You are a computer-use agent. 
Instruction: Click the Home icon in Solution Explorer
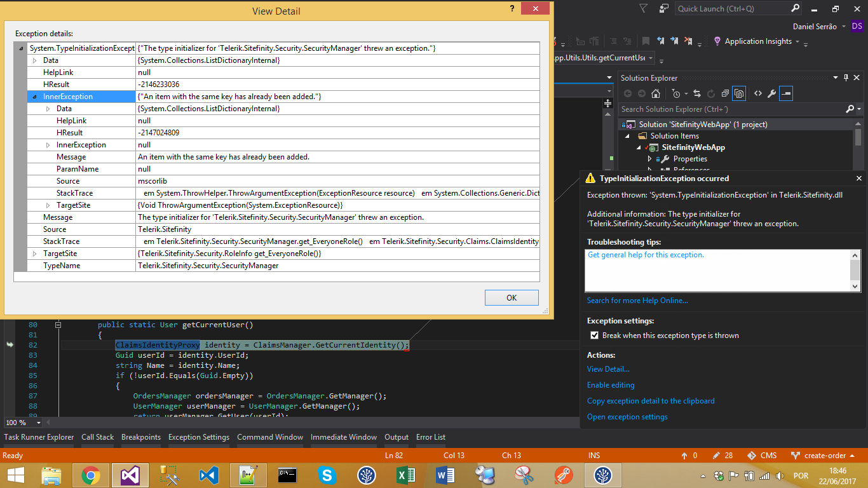[656, 93]
